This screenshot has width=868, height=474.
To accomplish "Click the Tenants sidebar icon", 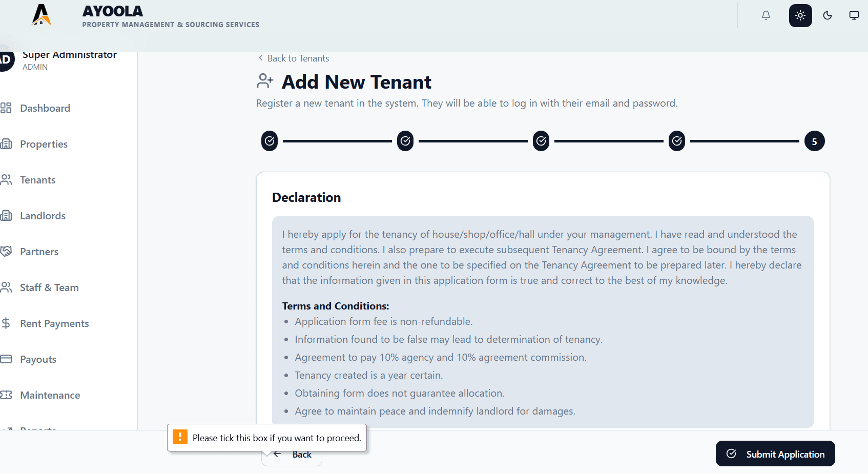I will [x=6, y=180].
